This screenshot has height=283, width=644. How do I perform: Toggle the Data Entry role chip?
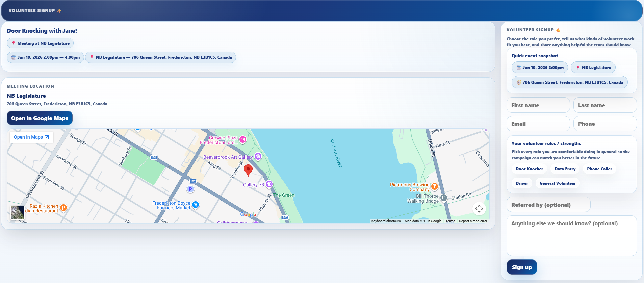click(565, 169)
